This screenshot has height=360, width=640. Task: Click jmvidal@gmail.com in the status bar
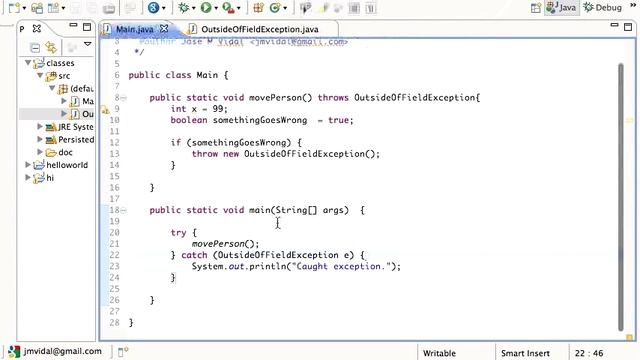click(62, 351)
